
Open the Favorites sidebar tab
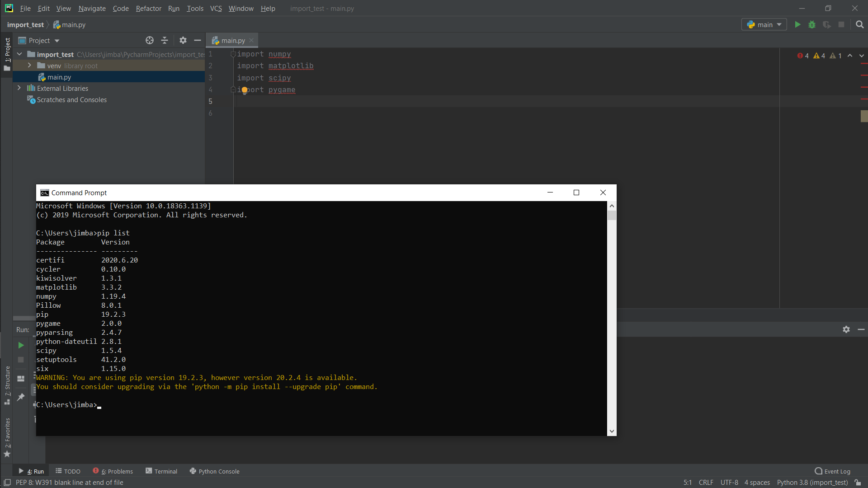[7, 437]
